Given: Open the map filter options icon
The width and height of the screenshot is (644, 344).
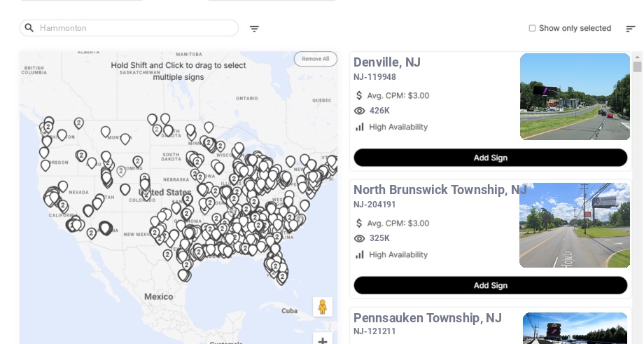Looking at the screenshot, I should pyautogui.click(x=254, y=29).
